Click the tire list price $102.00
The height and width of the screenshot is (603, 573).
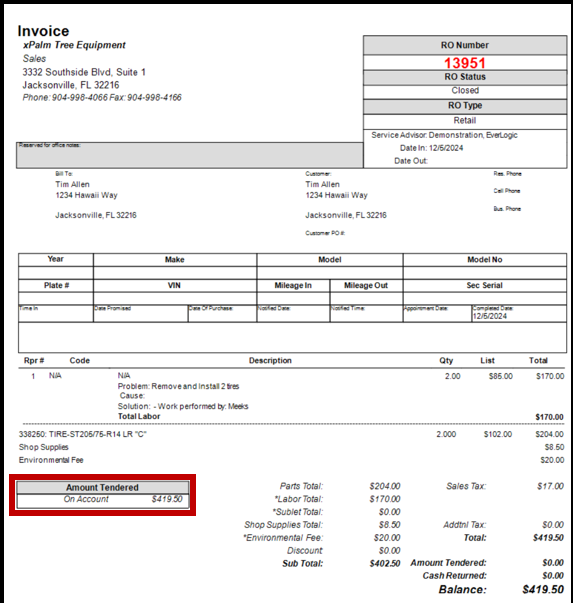[498, 434]
